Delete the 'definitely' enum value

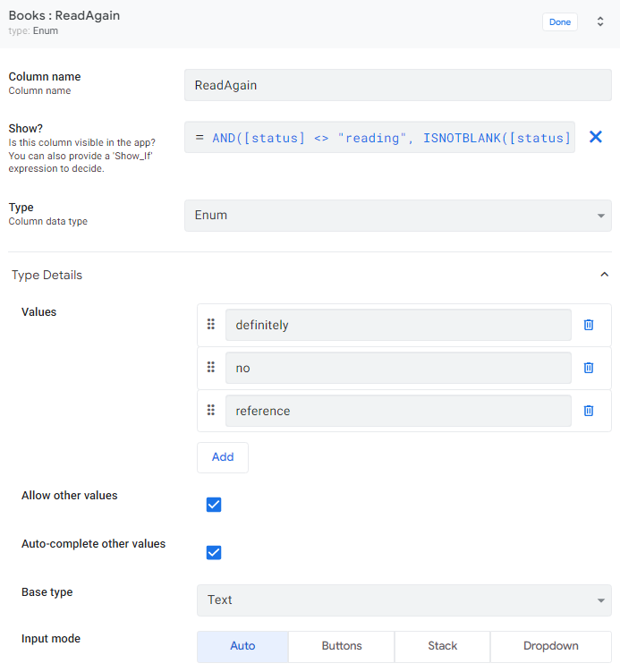tap(589, 325)
